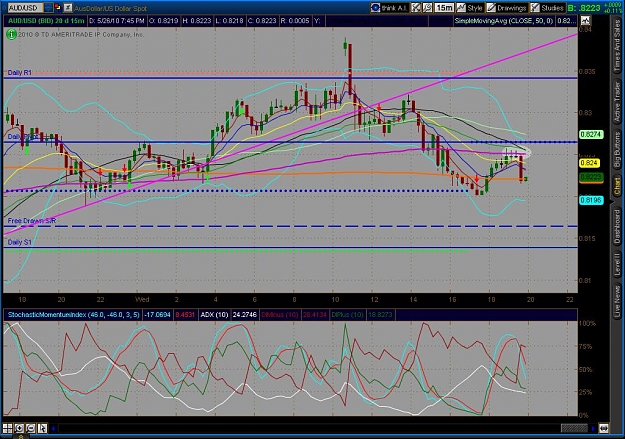Click the DIMinus (10) study label
The height and width of the screenshot is (439, 625).
click(279, 315)
